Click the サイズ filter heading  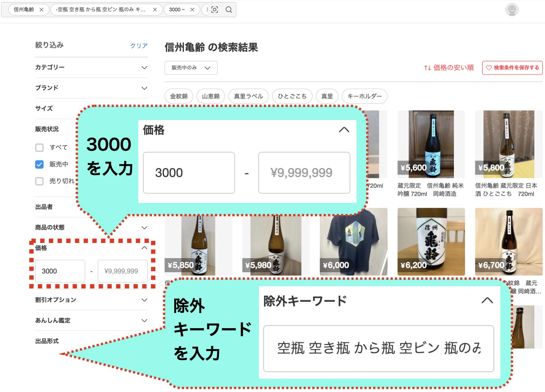[44, 108]
